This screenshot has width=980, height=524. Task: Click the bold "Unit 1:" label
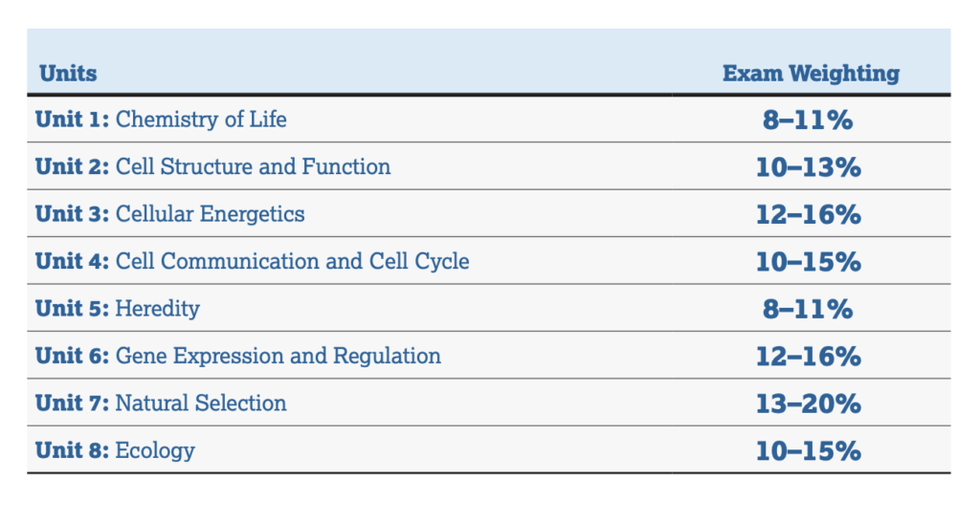tap(73, 120)
